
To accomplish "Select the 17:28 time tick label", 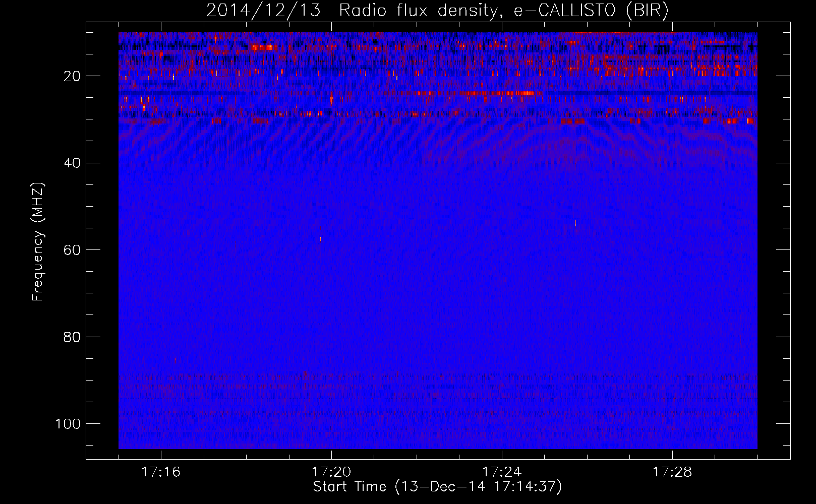I will (x=672, y=472).
